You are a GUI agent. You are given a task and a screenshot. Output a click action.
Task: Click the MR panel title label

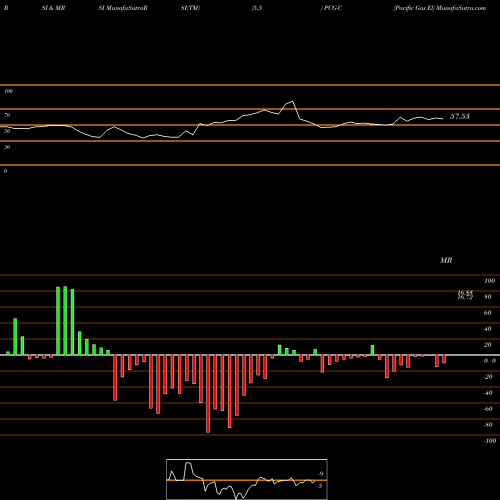point(446,260)
